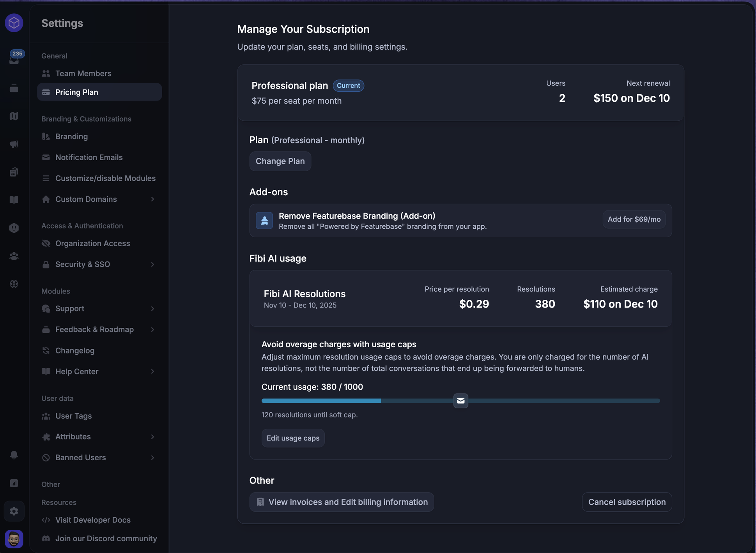Click the Branding palette icon
The image size is (756, 553).
46,136
